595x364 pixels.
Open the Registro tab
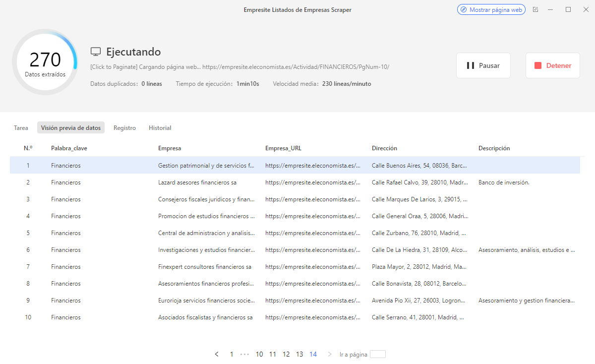click(x=124, y=128)
